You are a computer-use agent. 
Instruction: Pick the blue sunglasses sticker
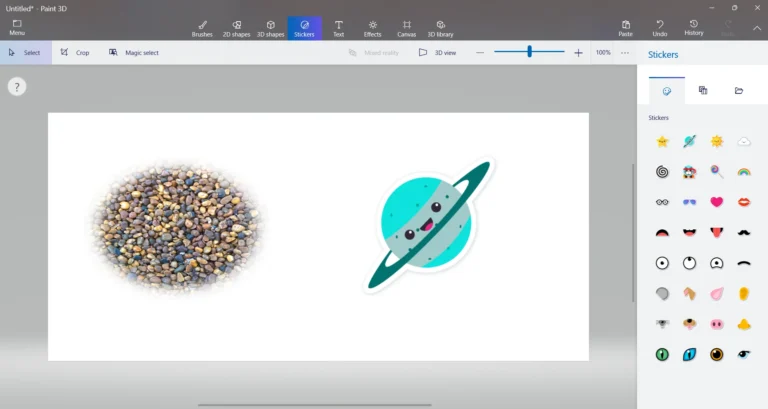click(689, 202)
